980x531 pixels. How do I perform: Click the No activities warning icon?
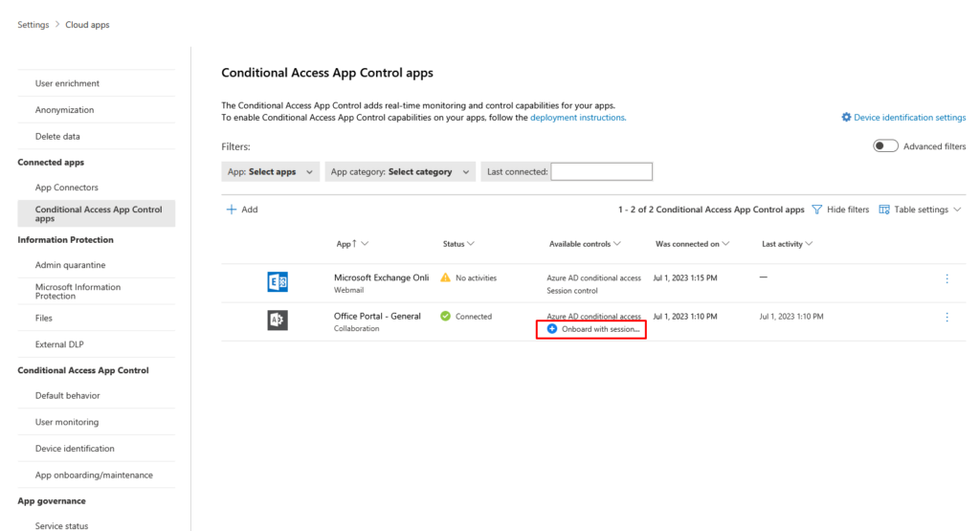[445, 277]
